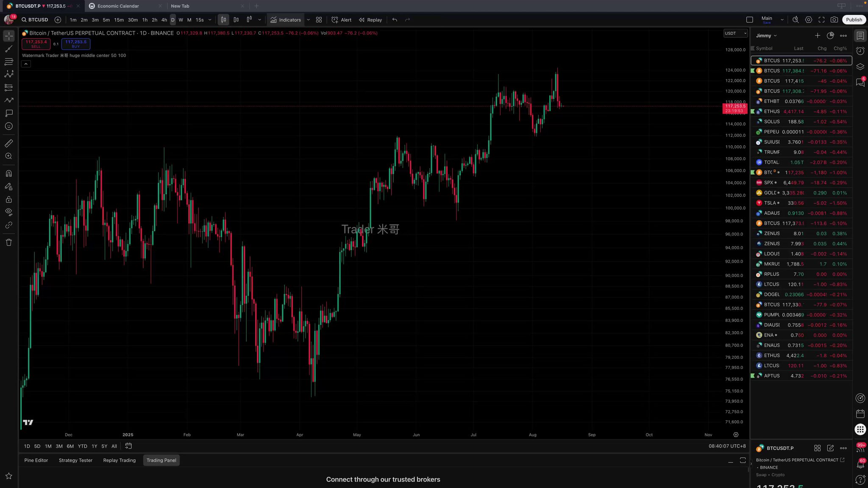Expand the Jimmy watchlist dropdown

tap(766, 36)
